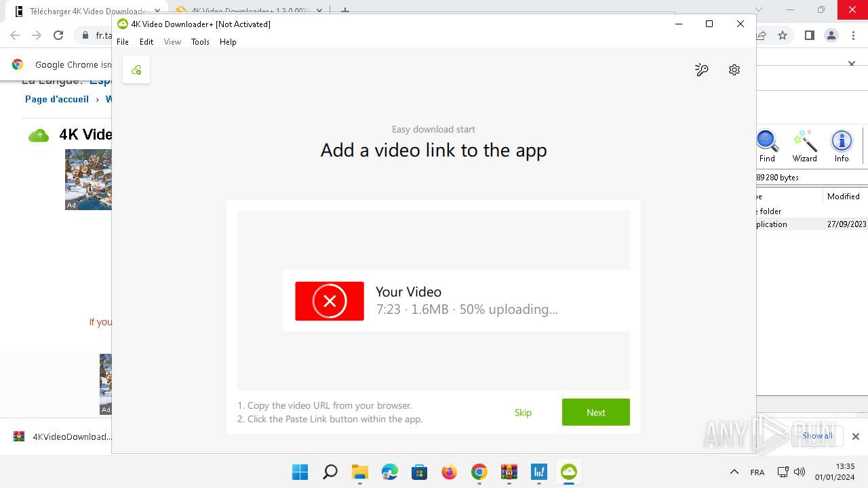Open a new Chrome tab
Viewport: 868px width, 488px height.
[345, 11]
